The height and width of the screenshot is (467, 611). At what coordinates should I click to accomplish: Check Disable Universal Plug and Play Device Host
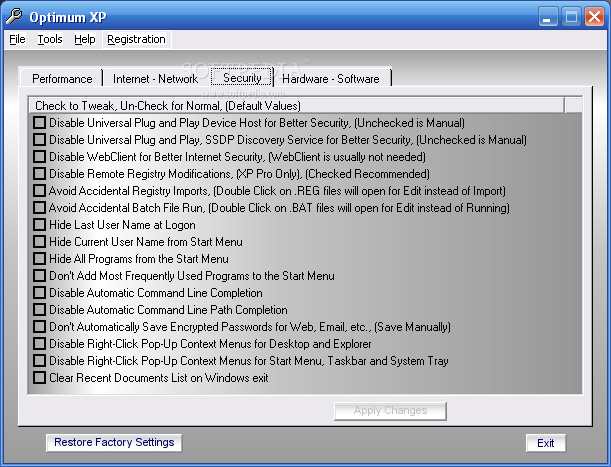click(39, 122)
